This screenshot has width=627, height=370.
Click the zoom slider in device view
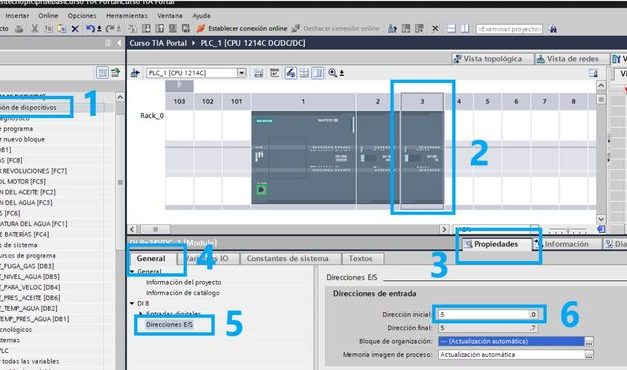567,230
